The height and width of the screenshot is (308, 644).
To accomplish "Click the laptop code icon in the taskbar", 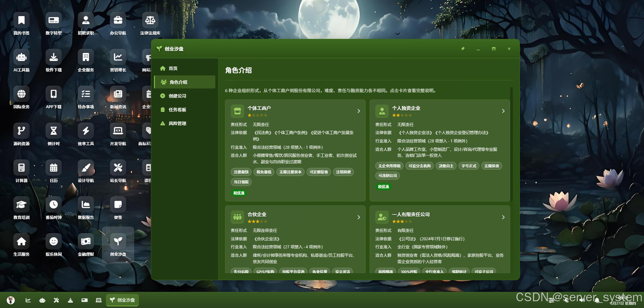I will click(x=99, y=300).
